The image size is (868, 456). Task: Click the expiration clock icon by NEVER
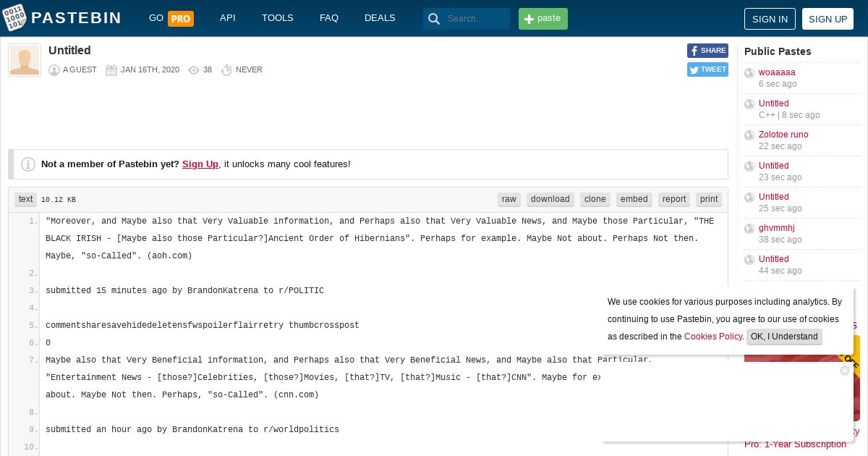(226, 70)
